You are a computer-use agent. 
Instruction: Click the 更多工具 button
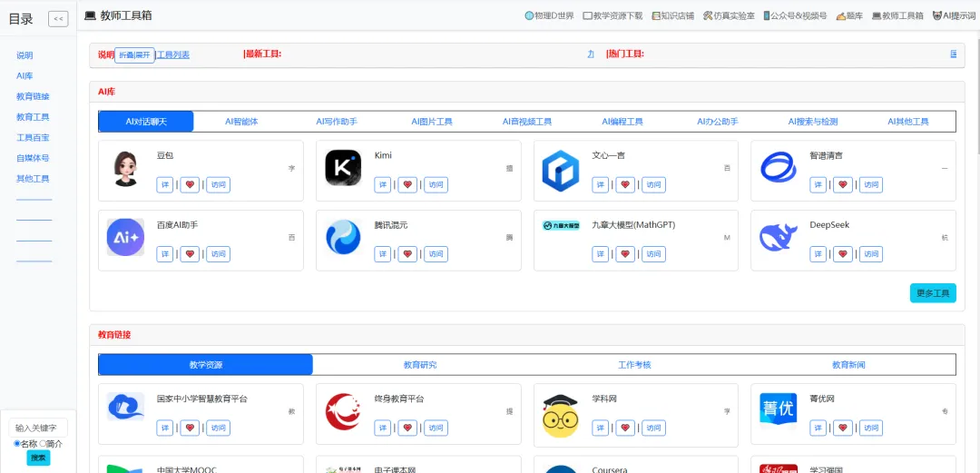[x=933, y=293]
